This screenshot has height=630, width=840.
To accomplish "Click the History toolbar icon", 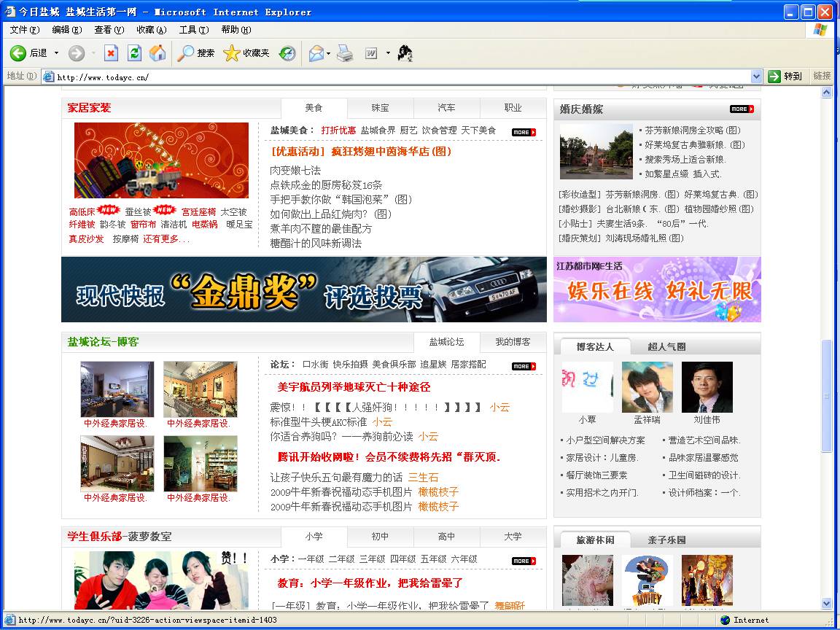I will (288, 53).
